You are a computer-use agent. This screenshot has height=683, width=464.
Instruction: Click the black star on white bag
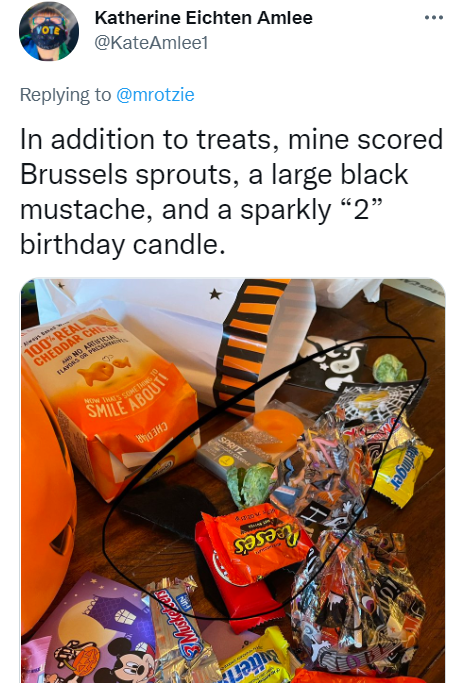(x=215, y=294)
